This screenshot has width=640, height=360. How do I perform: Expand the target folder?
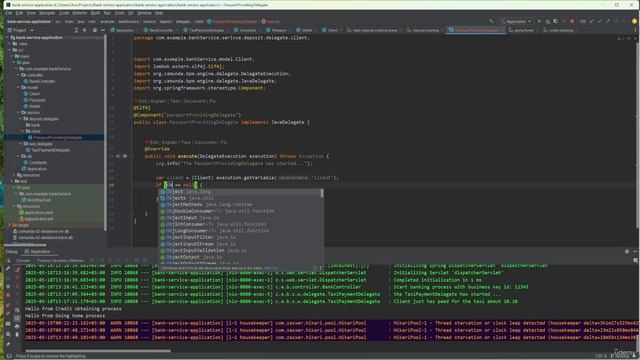pyautogui.click(x=10, y=225)
